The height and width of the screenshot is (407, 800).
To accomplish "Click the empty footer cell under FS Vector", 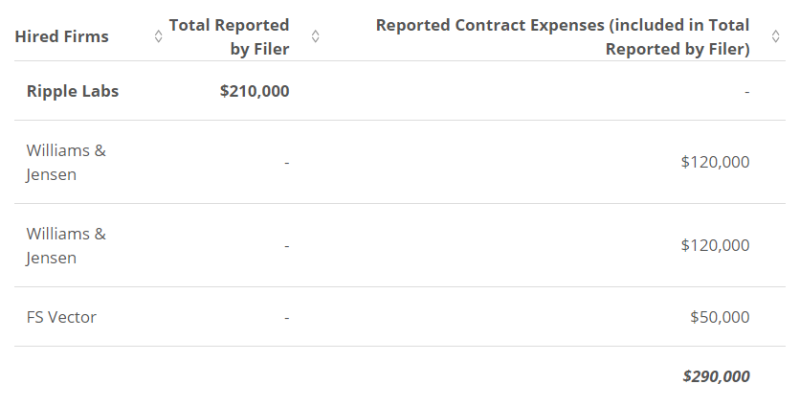I will (x=89, y=376).
